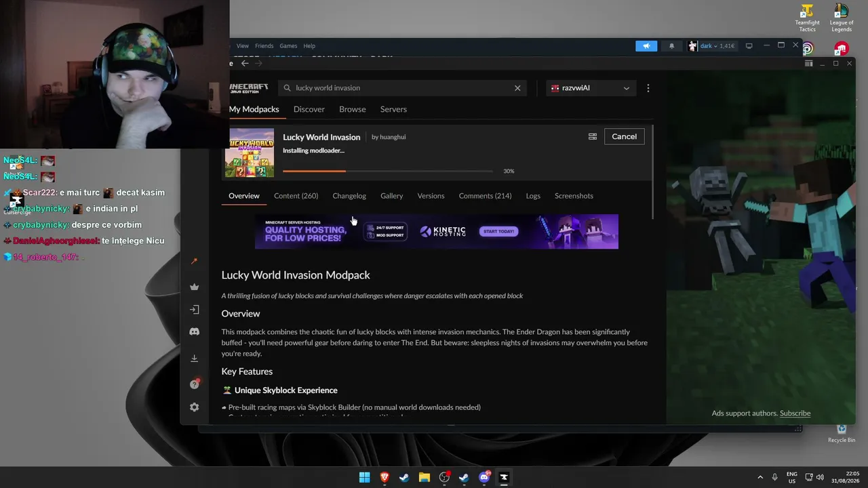The width and height of the screenshot is (868, 488).
Task: Open Steam Friends menu
Action: (x=264, y=46)
